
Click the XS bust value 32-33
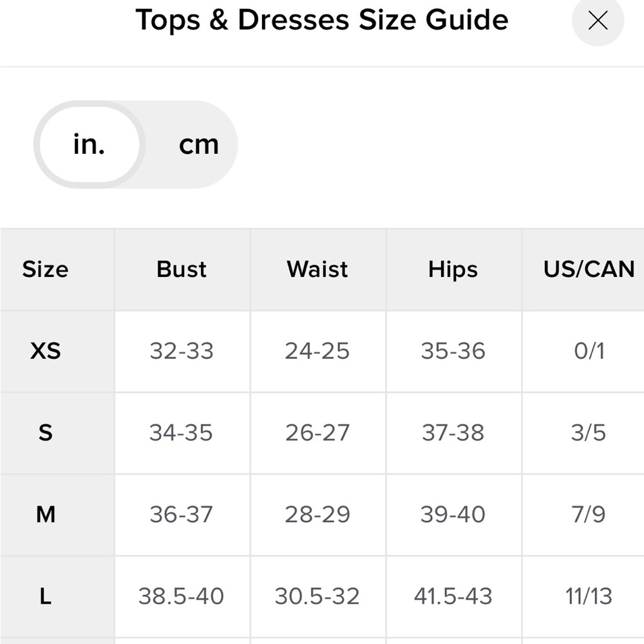click(x=182, y=351)
